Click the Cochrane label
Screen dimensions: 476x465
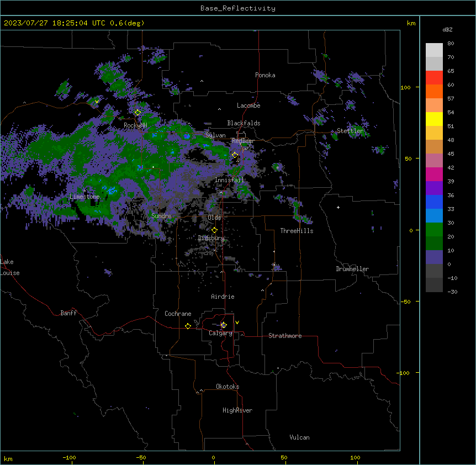click(178, 314)
